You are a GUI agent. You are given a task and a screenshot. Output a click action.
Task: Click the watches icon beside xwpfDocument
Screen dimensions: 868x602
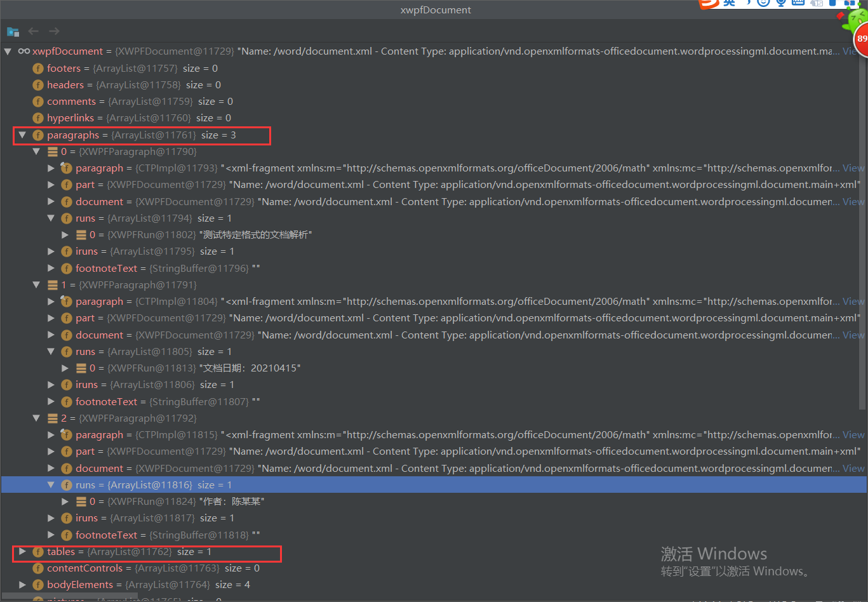coord(23,51)
